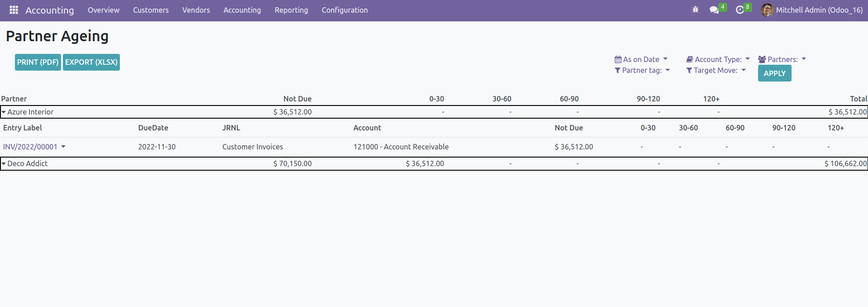Click the PRINT (PDF) button
Image resolution: width=868 pixels, height=307 pixels.
[x=38, y=62]
